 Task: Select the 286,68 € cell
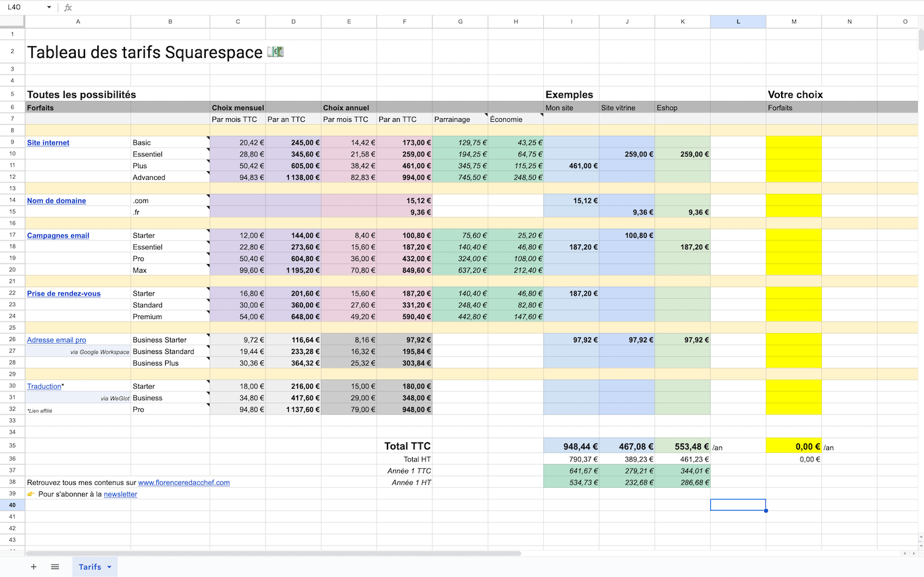pos(683,483)
